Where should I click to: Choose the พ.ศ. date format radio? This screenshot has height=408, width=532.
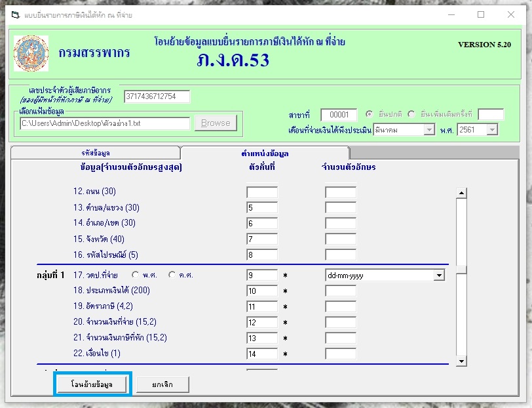pyautogui.click(x=136, y=274)
